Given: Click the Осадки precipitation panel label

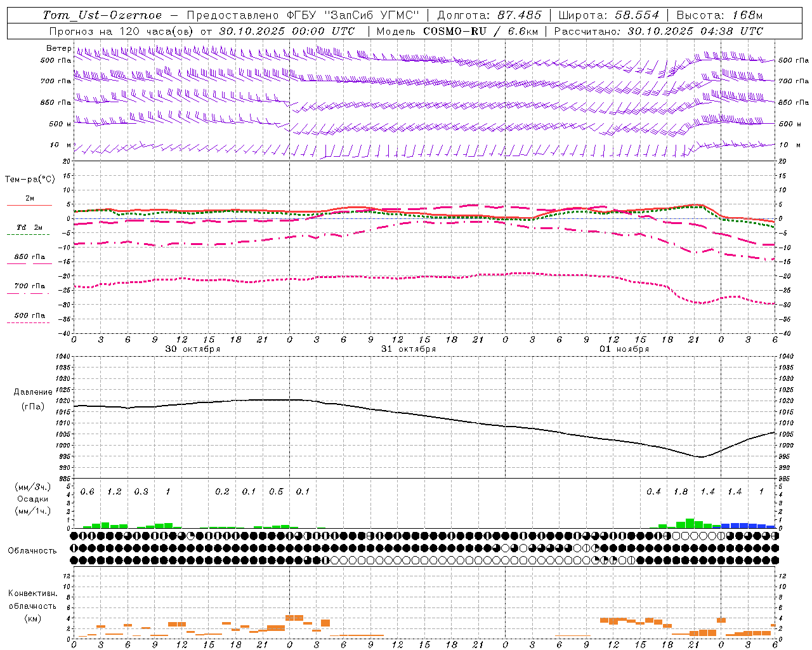Looking at the screenshot, I should coord(33,499).
